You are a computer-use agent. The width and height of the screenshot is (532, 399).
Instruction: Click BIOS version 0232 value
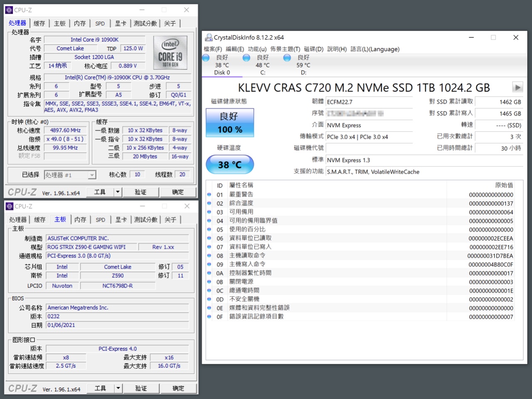click(117, 317)
